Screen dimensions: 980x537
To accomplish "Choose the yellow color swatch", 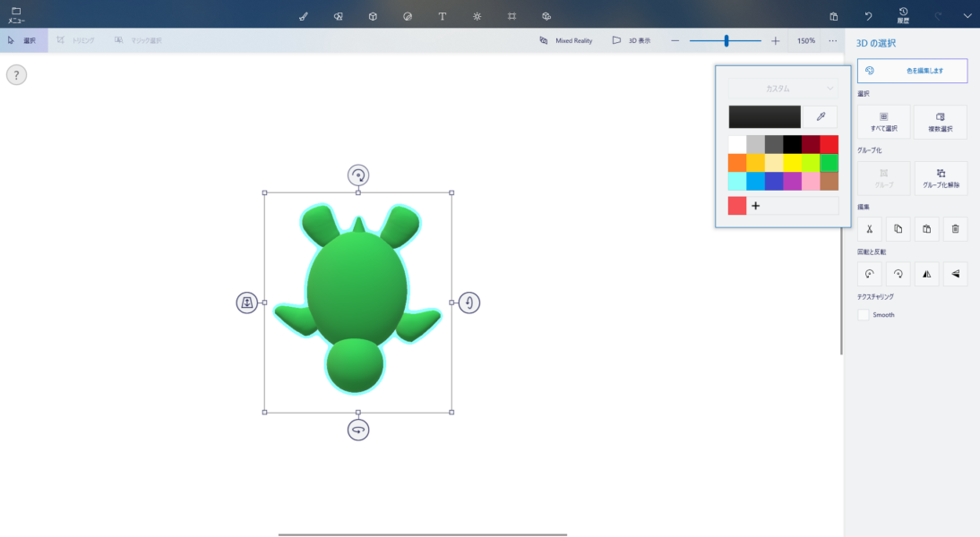I will point(793,163).
